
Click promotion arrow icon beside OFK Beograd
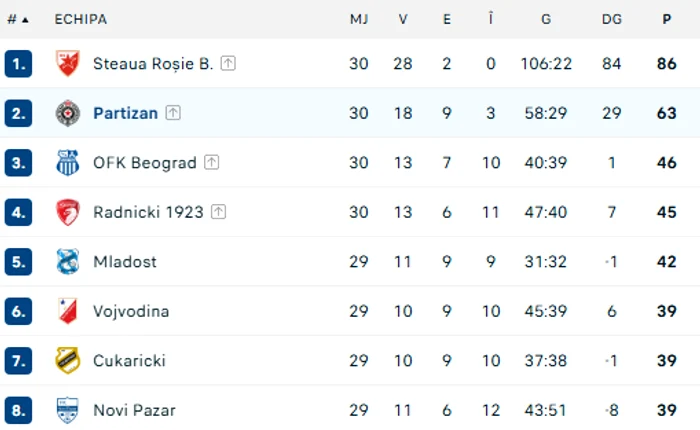point(212,163)
